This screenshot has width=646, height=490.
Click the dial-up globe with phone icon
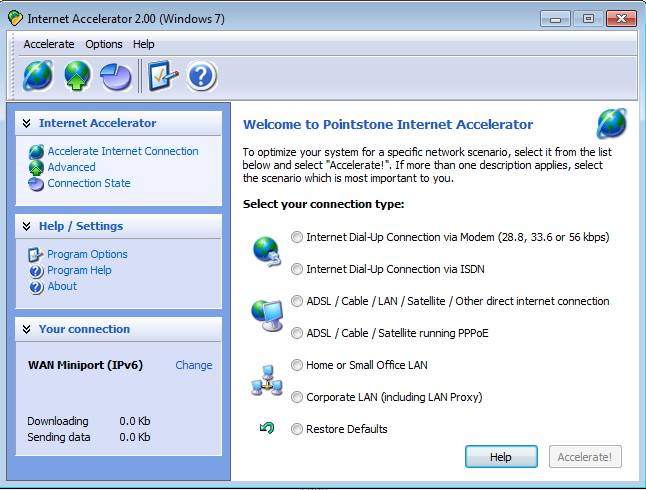pyautogui.click(x=267, y=251)
